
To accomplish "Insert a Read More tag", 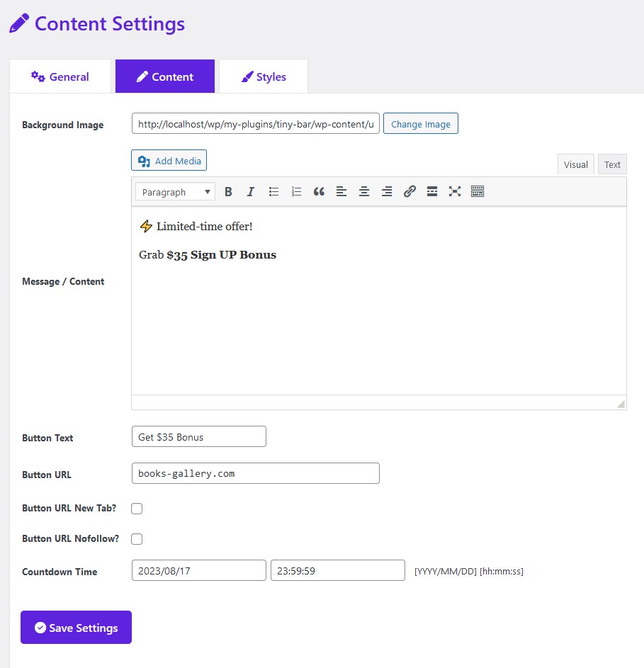I will point(432,191).
